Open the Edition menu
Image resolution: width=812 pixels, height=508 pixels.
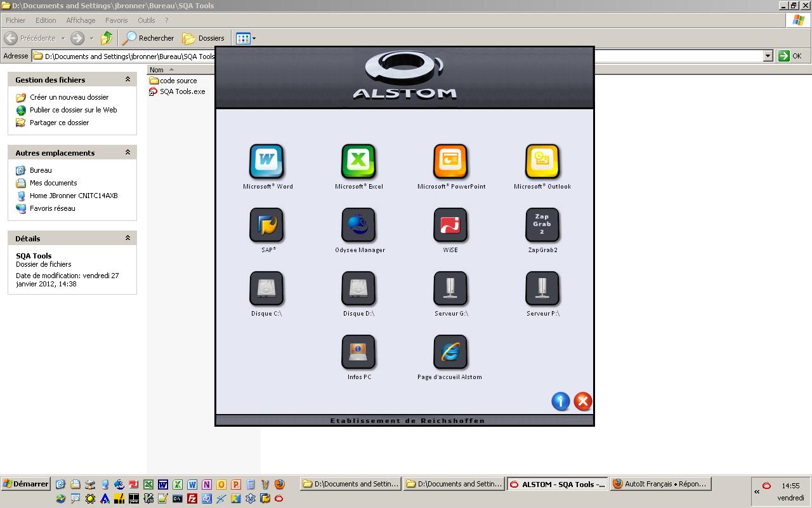46,20
